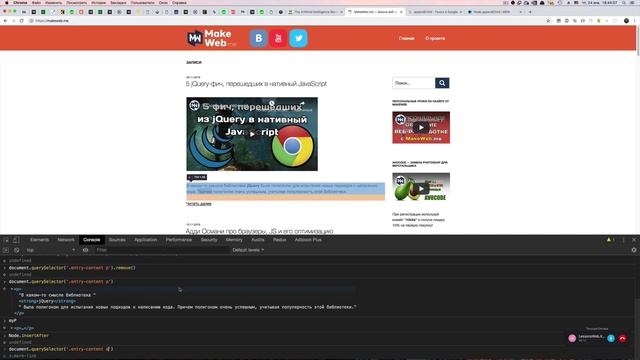Switch to the Performance tab
Screen dimensions: 640x360
click(179, 240)
